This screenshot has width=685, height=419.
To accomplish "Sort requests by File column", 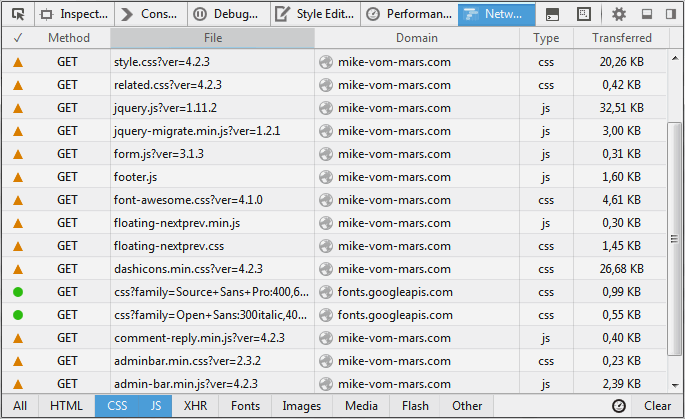I will coord(213,38).
